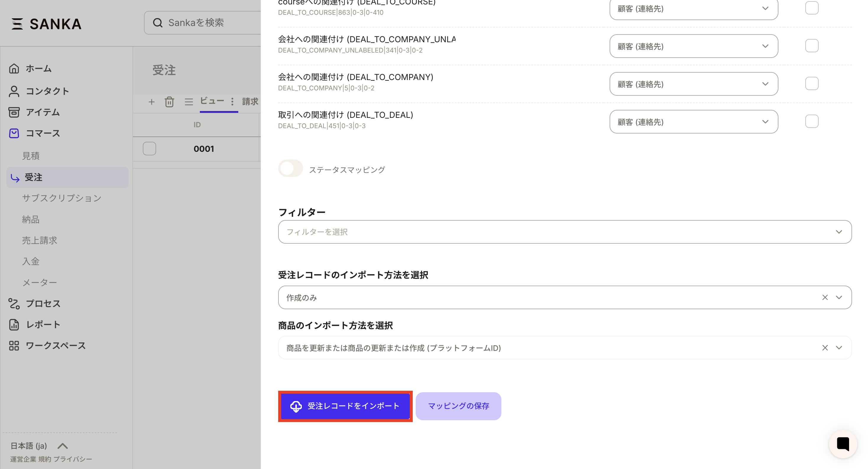Tick the checkbox for DEAL_TO_DEAL row
868x469 pixels.
click(812, 122)
